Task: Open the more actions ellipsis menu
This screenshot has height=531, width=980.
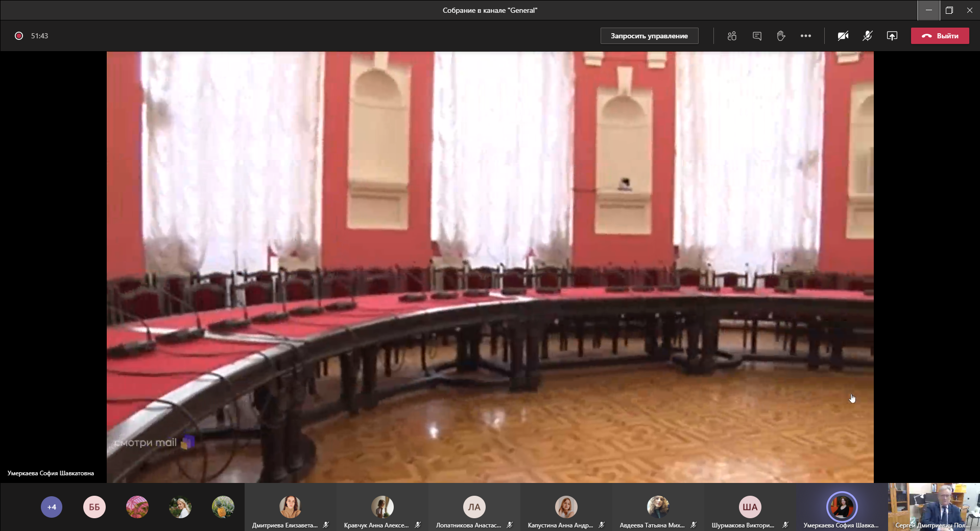Action: [x=805, y=36]
